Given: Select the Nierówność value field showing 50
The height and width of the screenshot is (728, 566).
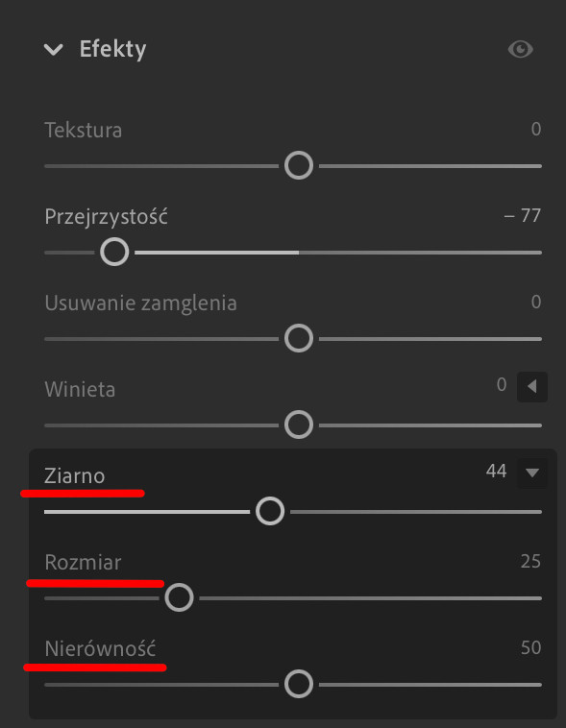Looking at the screenshot, I should pos(530,647).
